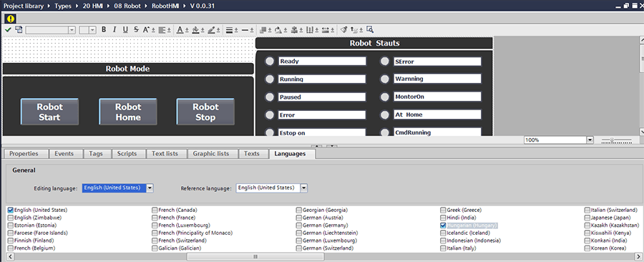Open the font name dropdown
644x262 pixels.
[72, 30]
